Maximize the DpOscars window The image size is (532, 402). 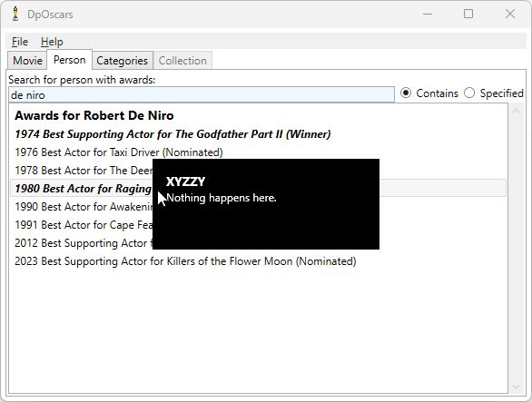(x=468, y=14)
